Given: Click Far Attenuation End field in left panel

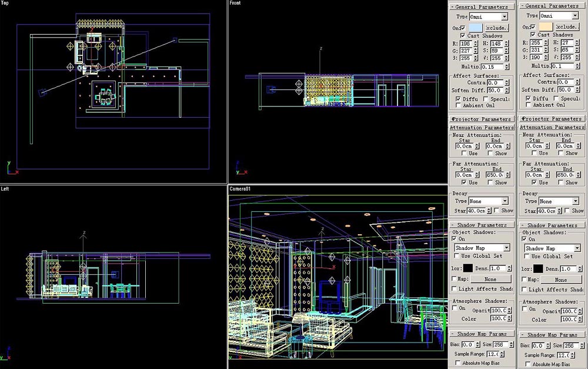Looking at the screenshot, I should (495, 175).
